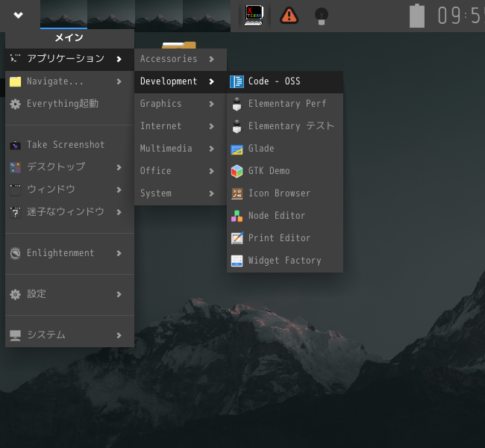Click the Internet category label
This screenshot has width=485, height=448.
coord(161,126)
